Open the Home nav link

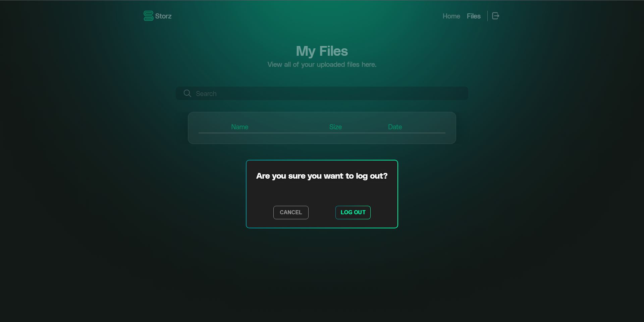click(451, 16)
